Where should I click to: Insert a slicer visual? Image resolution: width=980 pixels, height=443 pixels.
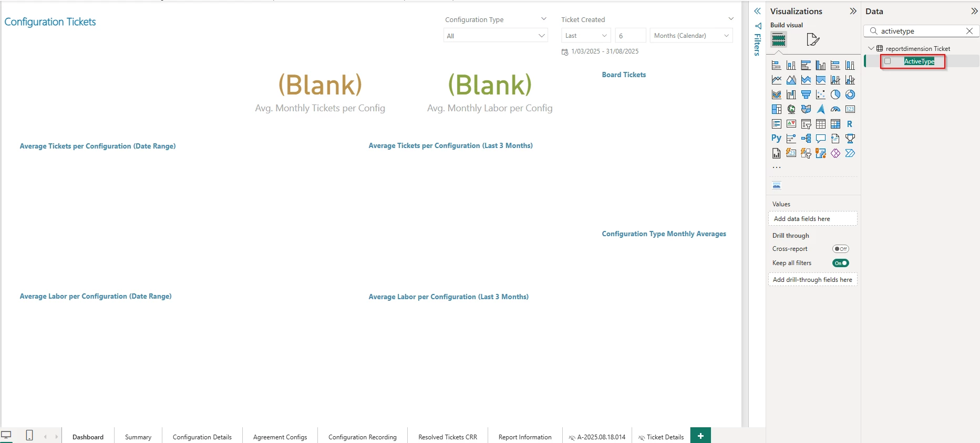pos(806,124)
